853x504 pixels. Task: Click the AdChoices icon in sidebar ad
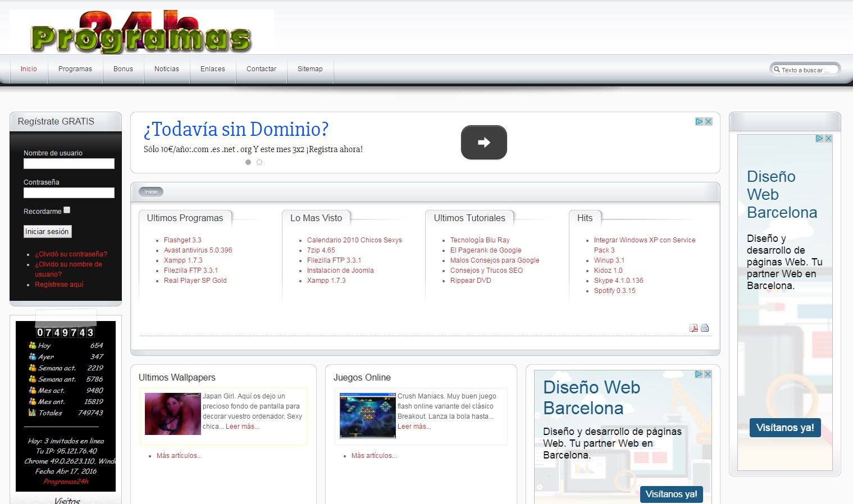[819, 138]
